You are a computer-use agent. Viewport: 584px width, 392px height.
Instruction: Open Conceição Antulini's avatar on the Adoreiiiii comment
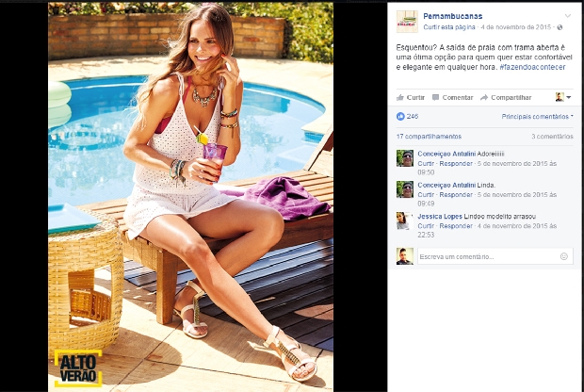coord(405,158)
